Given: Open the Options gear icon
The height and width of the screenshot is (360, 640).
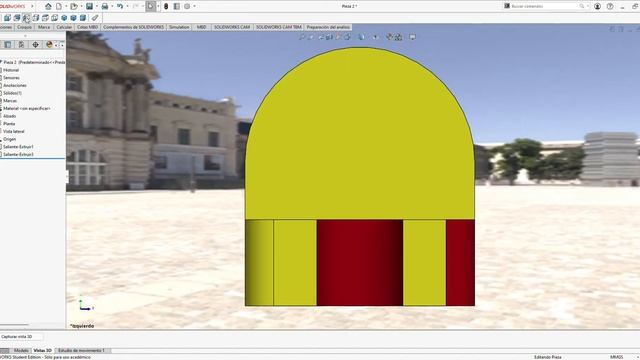Looking at the screenshot, I should [187, 6].
